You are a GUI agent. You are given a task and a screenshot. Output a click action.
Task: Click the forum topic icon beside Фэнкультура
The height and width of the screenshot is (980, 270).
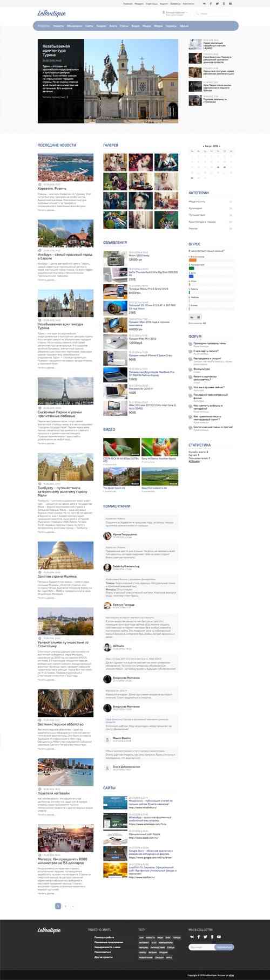point(191,369)
